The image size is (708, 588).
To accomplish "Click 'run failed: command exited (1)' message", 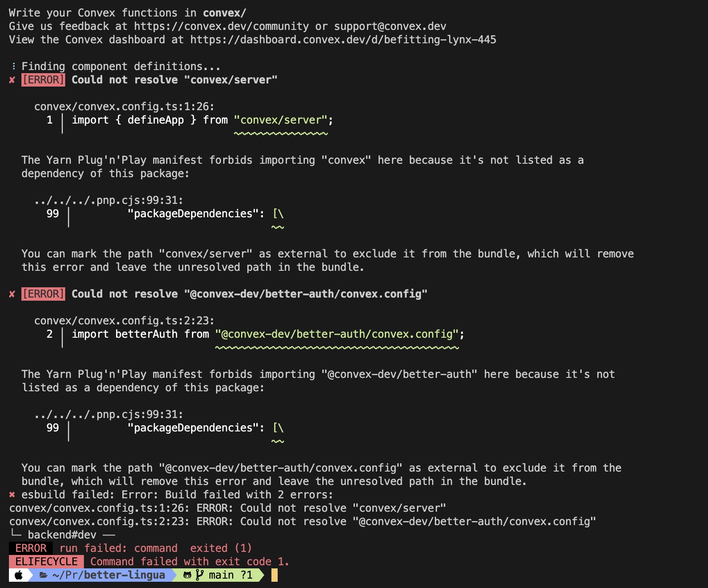I will point(156,548).
